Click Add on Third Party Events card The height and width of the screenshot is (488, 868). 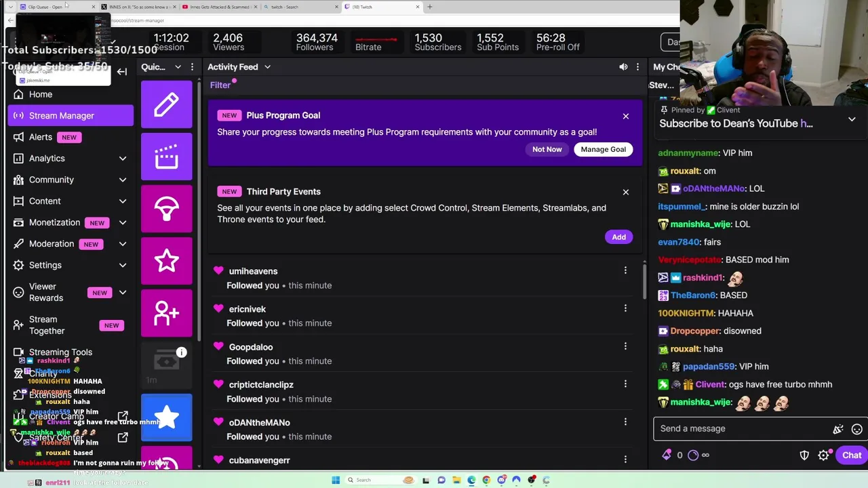(618, 237)
